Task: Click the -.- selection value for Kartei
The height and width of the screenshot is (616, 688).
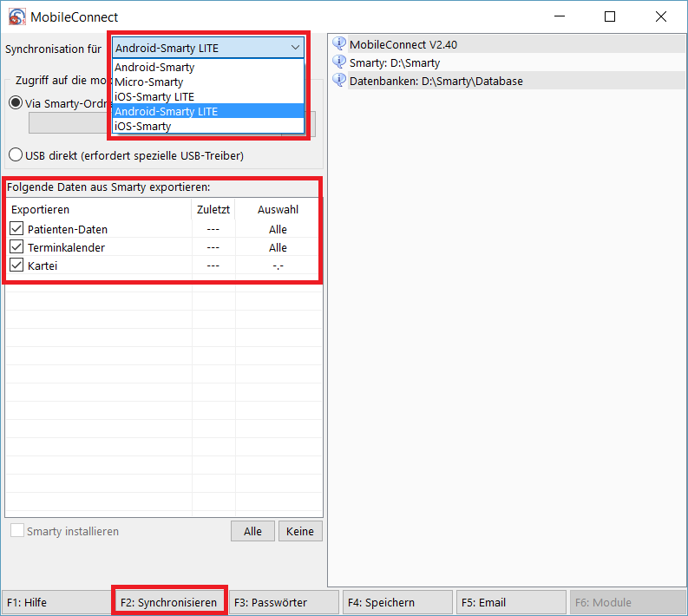Action: 278,265
